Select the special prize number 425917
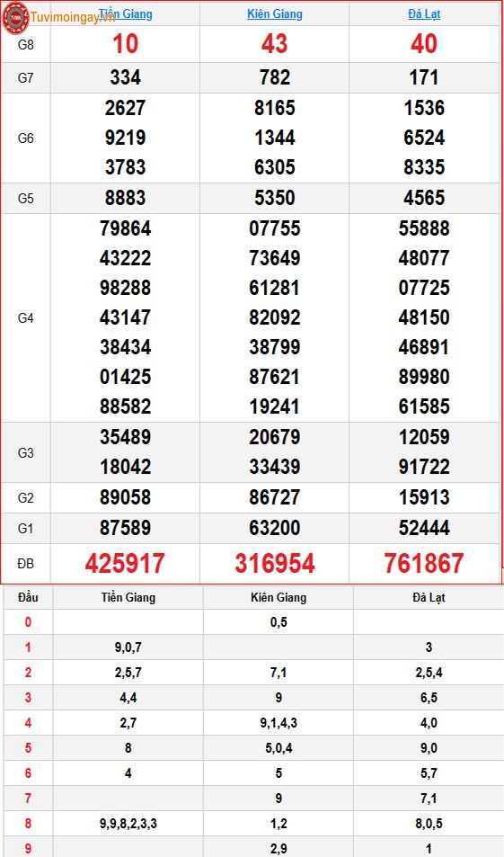Image resolution: width=504 pixels, height=857 pixels. (x=125, y=564)
